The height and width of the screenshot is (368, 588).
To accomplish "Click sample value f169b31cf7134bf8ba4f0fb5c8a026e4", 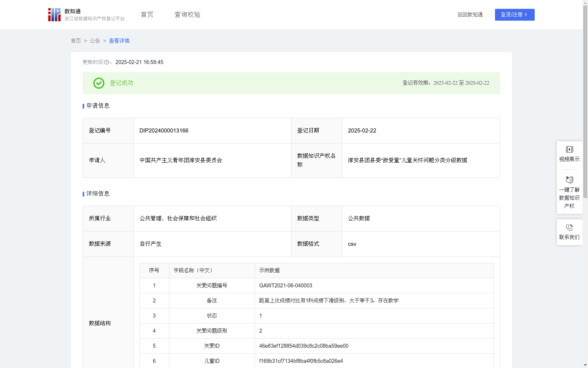I will point(301,361).
